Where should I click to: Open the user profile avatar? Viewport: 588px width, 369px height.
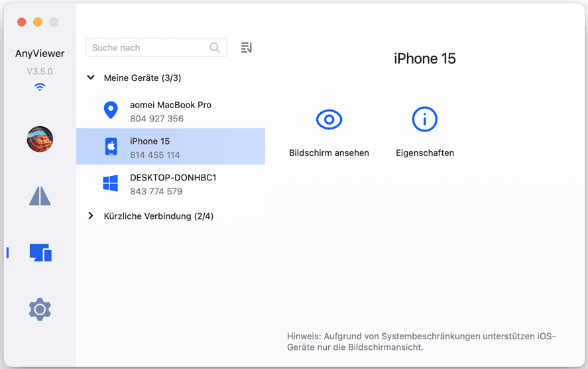(40, 139)
